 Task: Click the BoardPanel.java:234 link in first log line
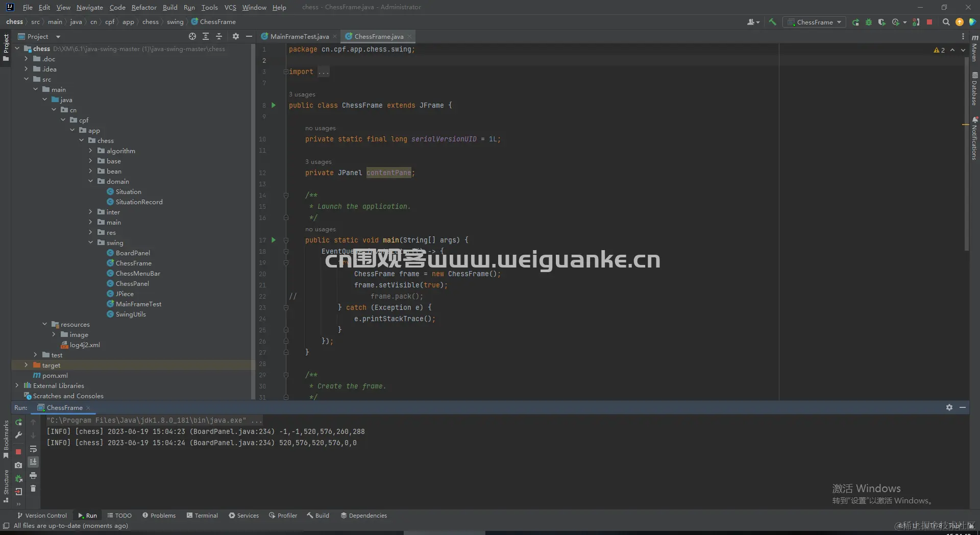pyautogui.click(x=232, y=431)
